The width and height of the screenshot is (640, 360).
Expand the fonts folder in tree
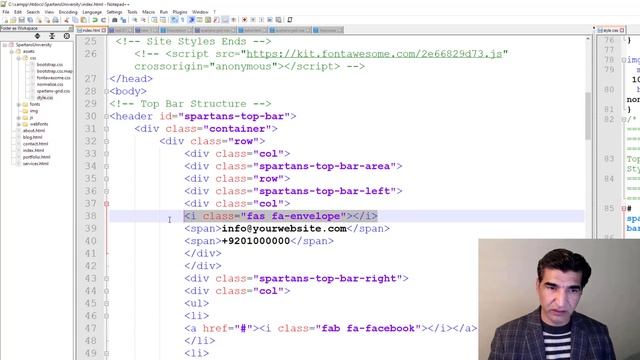point(18,104)
